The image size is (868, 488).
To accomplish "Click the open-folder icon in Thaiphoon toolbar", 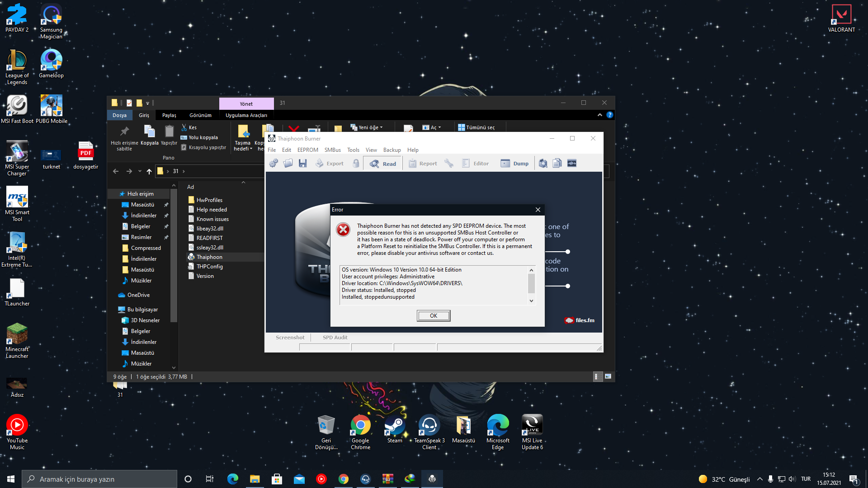I will [x=288, y=164].
